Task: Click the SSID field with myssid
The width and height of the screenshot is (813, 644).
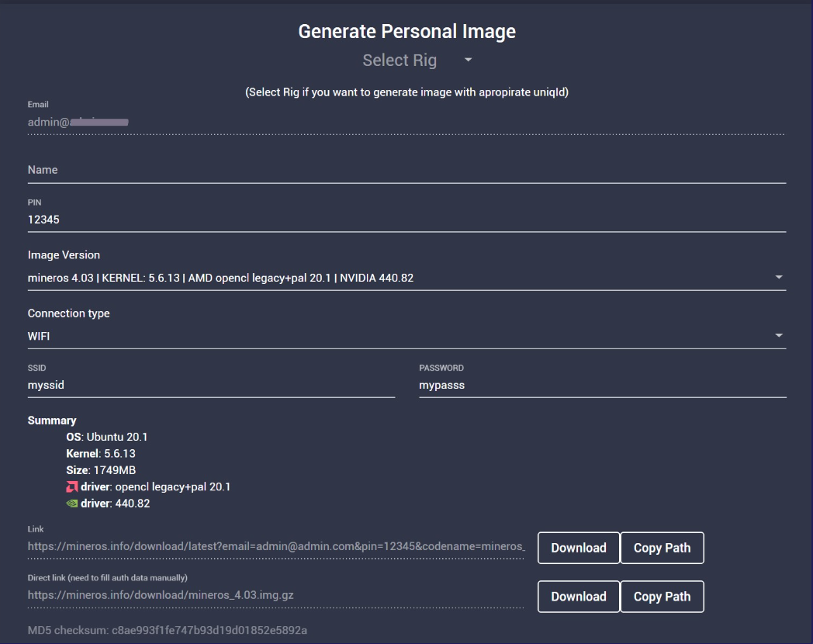Action: (211, 386)
